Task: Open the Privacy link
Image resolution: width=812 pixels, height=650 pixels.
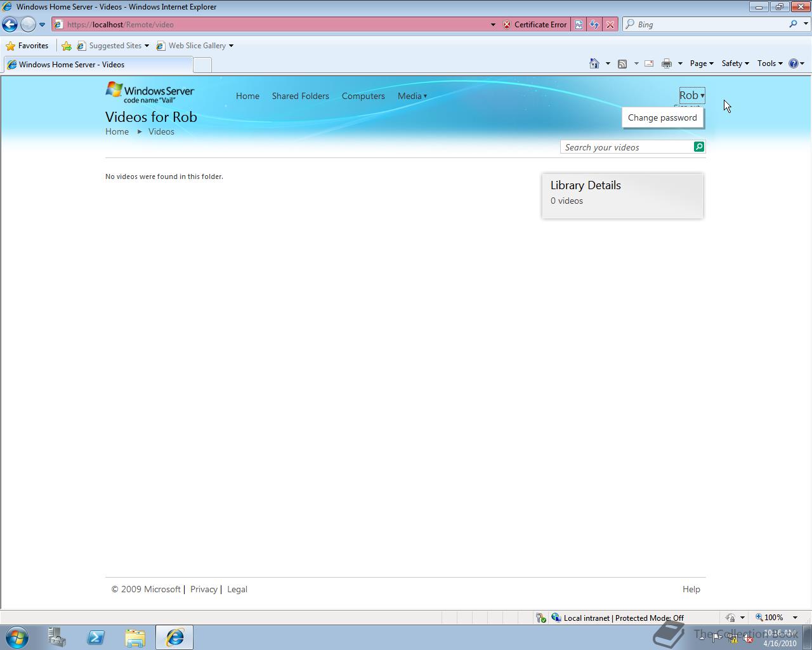Action: pyautogui.click(x=204, y=589)
